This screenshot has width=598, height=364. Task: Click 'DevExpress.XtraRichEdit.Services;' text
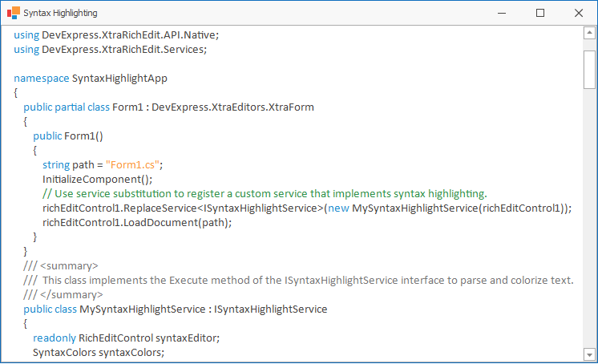(x=124, y=50)
